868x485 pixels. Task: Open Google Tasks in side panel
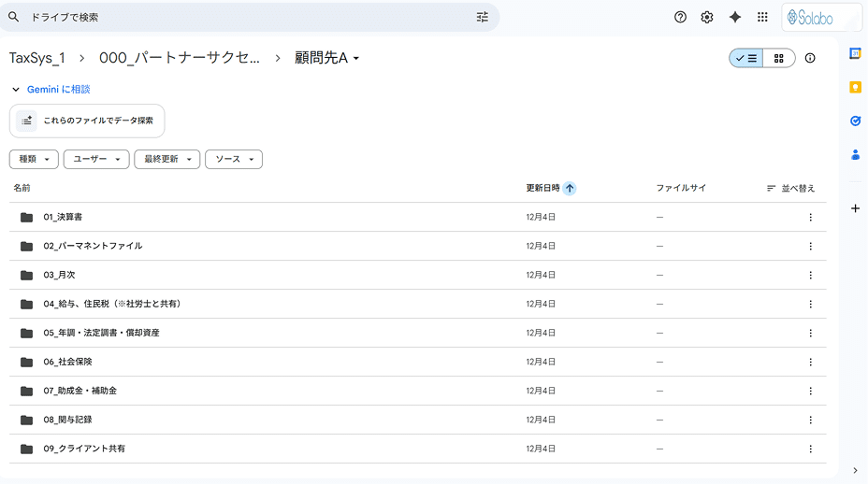[x=855, y=121]
